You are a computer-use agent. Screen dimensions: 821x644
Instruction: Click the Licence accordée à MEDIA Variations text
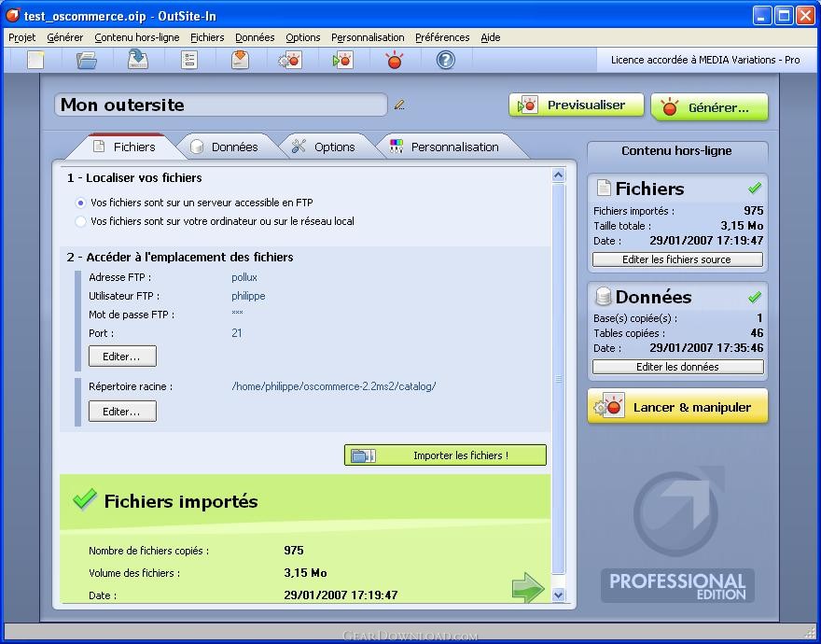tap(705, 60)
